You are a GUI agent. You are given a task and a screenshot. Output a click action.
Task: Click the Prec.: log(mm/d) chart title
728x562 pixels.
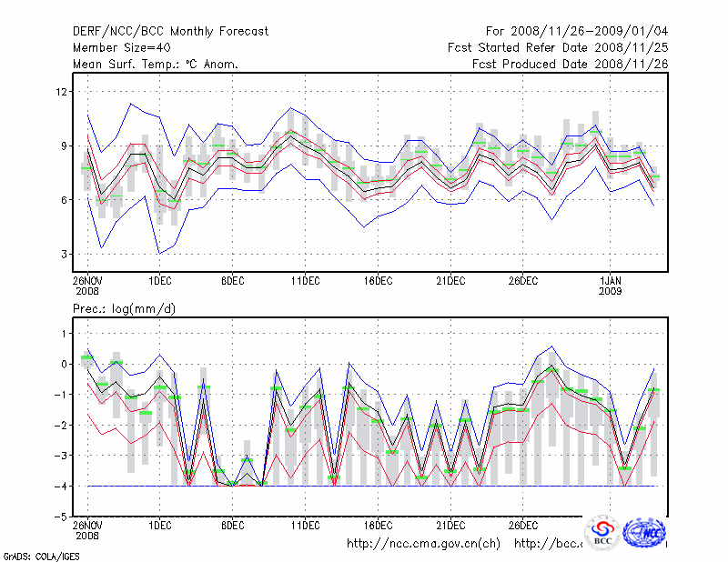click(125, 310)
